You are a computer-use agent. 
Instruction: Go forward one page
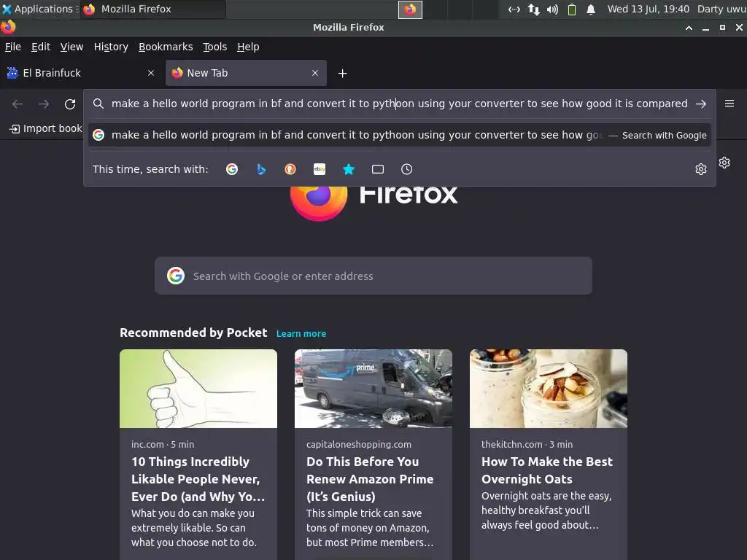tap(44, 104)
